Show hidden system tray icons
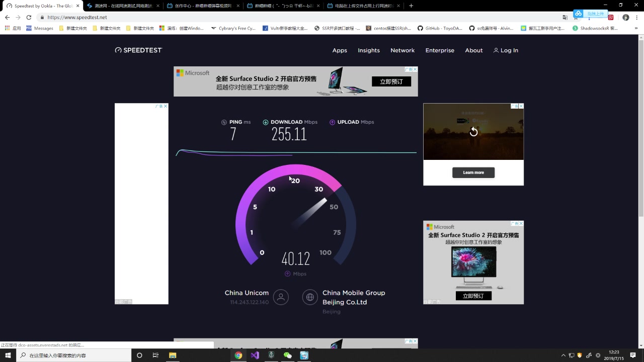This screenshot has height=362, width=644. tap(563, 355)
